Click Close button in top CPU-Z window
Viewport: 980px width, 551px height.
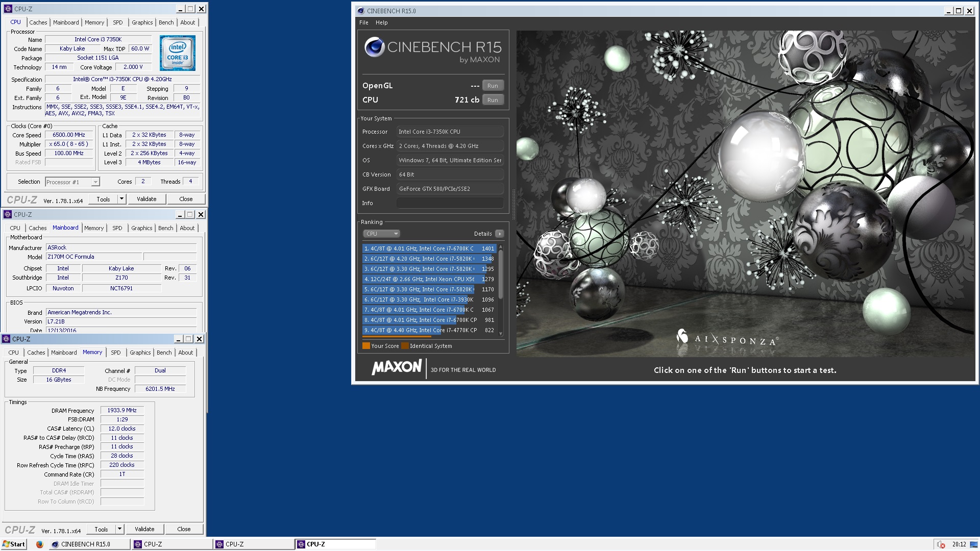(x=186, y=199)
